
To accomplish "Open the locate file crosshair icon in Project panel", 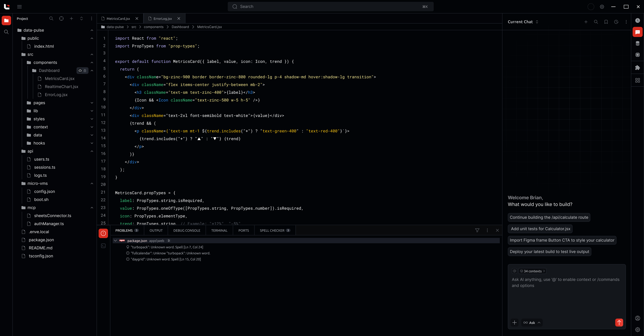I will (x=61, y=18).
